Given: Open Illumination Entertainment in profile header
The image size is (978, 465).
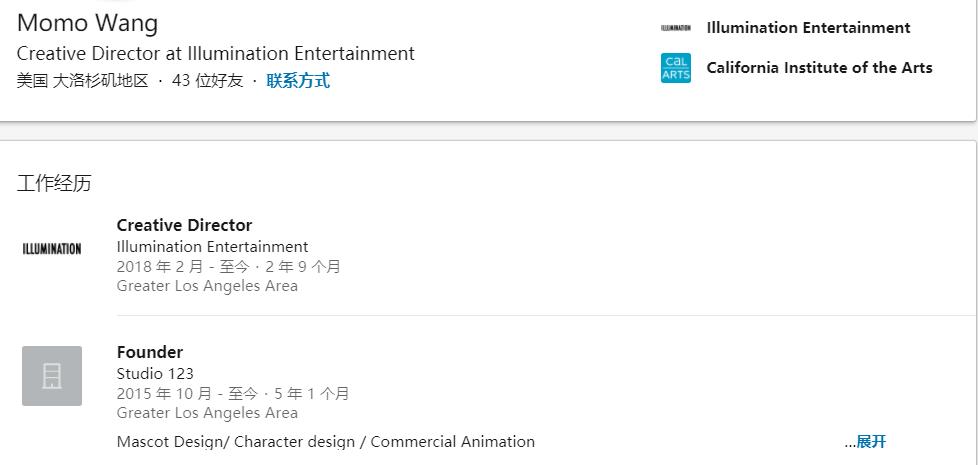Looking at the screenshot, I should (808, 28).
